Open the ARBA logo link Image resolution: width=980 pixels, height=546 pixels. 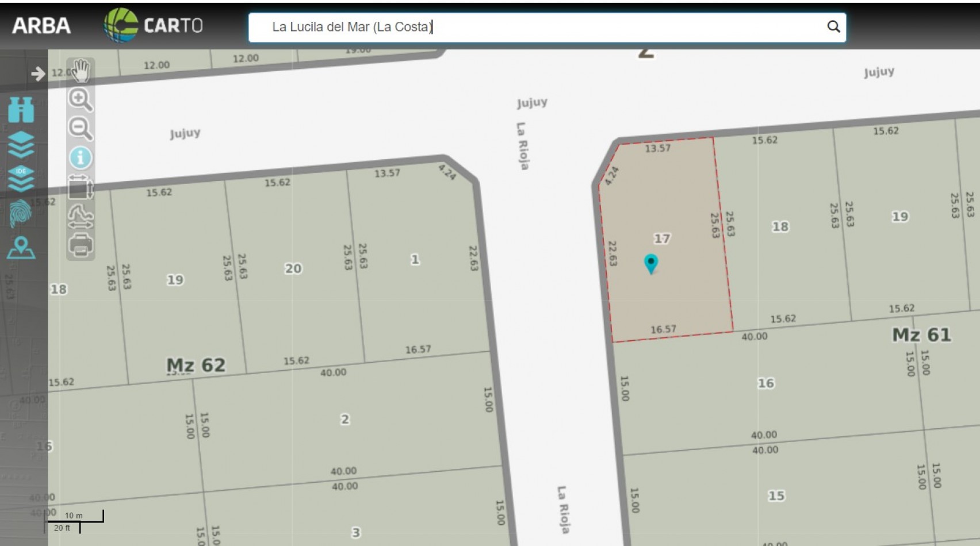pyautogui.click(x=41, y=25)
